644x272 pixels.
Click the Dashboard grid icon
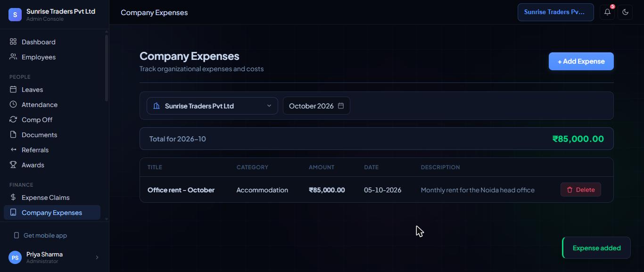pos(13,42)
